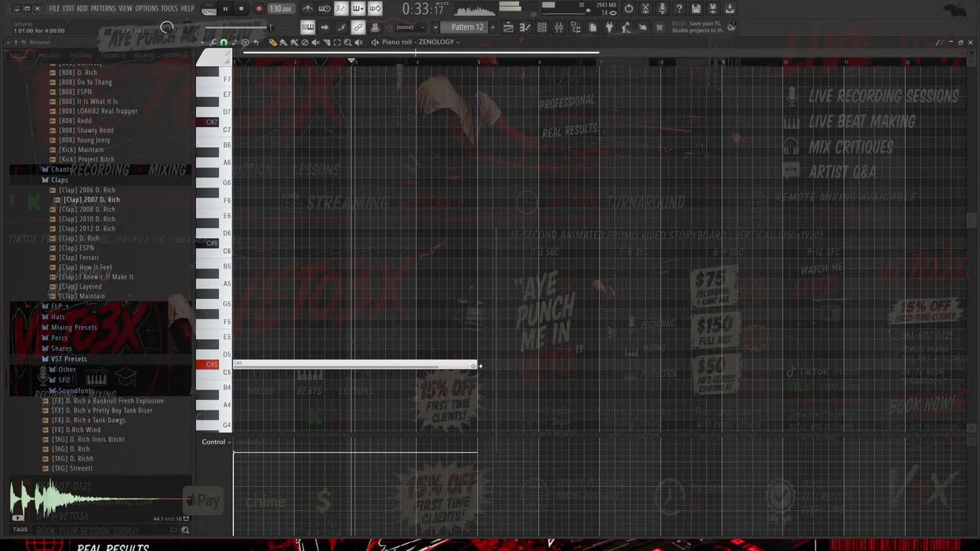This screenshot has width=980, height=551.
Task: Select [FX] D.Rich Wind sample
Action: pos(76,430)
